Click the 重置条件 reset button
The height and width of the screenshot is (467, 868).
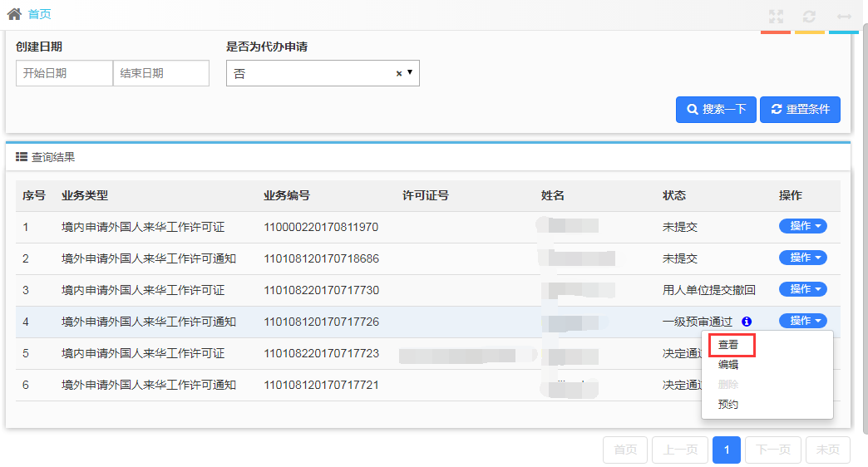[x=800, y=110]
